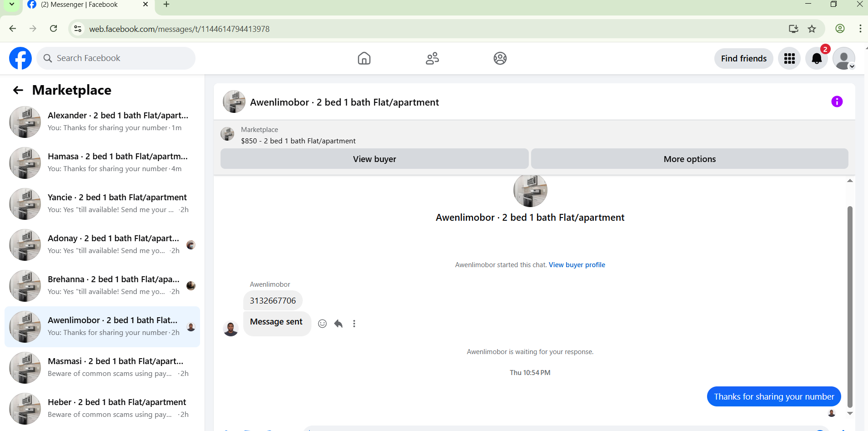The image size is (868, 431).
Task: Click the chat vertical scrollbar thumb
Action: tap(850, 306)
